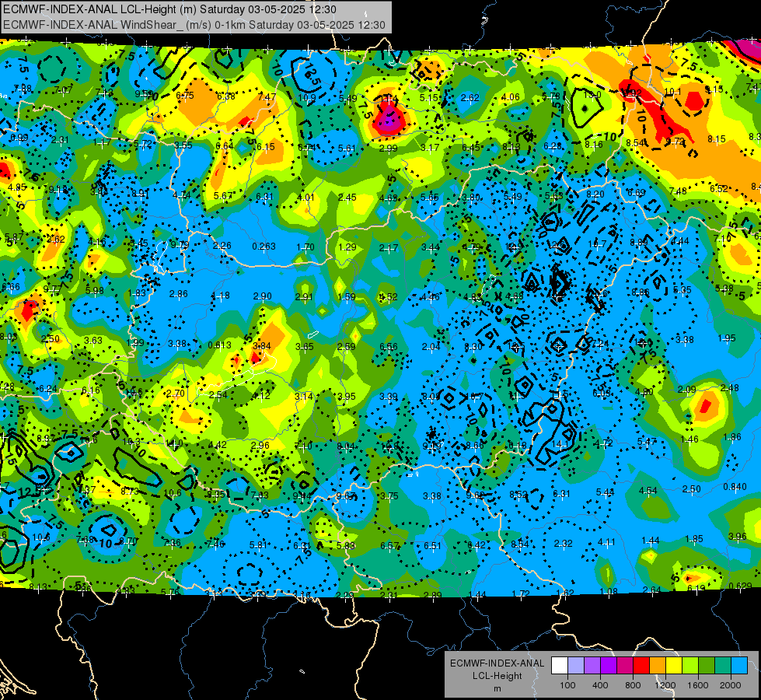The image size is (761, 700).
Task: Click the map value 8.15
Action: pos(716,139)
